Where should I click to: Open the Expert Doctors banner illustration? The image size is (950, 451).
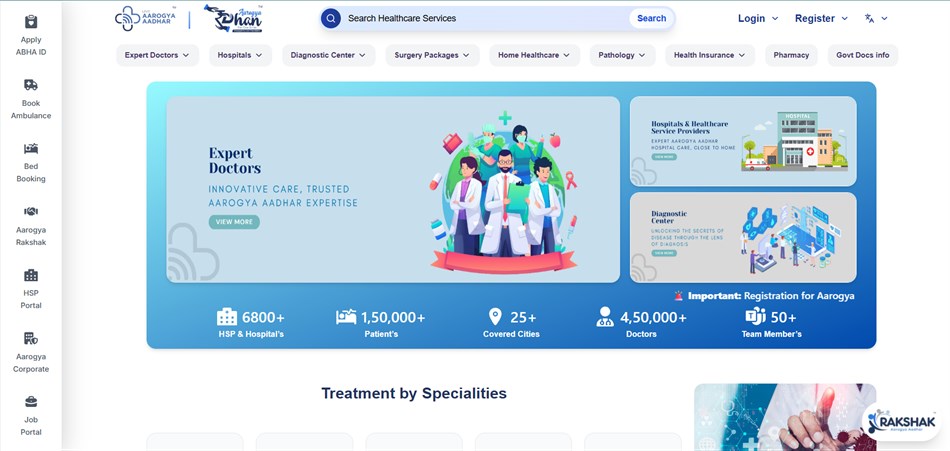pyautogui.click(x=503, y=193)
